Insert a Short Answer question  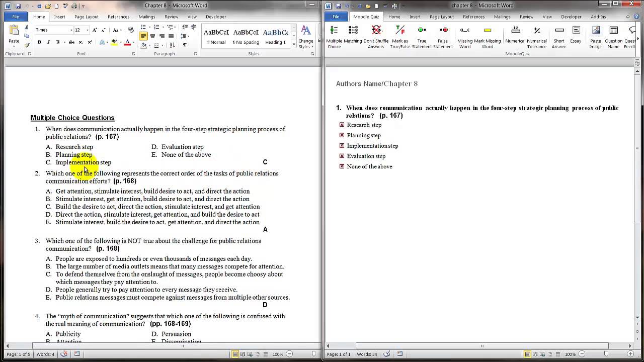[x=559, y=37]
